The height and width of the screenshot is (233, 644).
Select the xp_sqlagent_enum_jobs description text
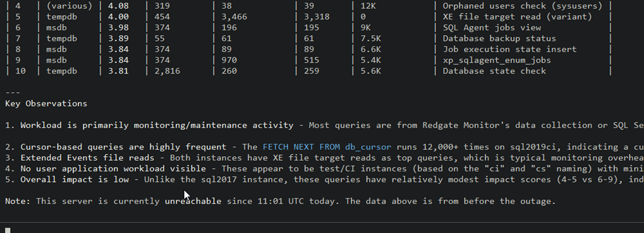tap(497, 60)
